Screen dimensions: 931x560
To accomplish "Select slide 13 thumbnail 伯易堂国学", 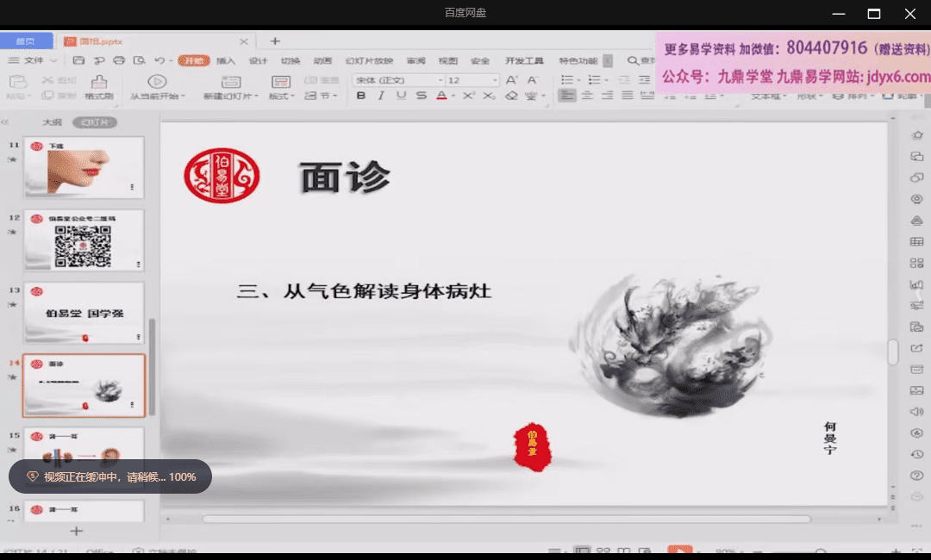I will pos(84,313).
